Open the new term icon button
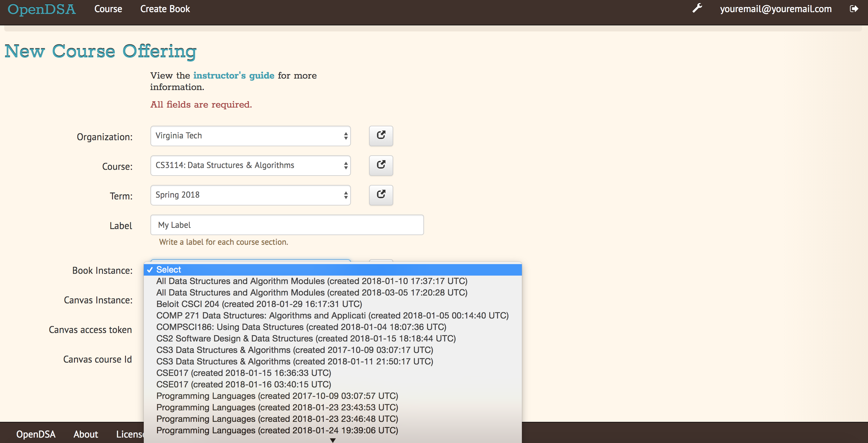 coord(381,195)
